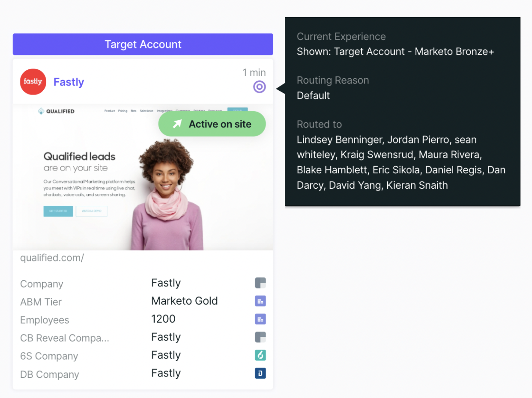The height and width of the screenshot is (398, 532).
Task: Click the Employees field label
Action: (45, 320)
